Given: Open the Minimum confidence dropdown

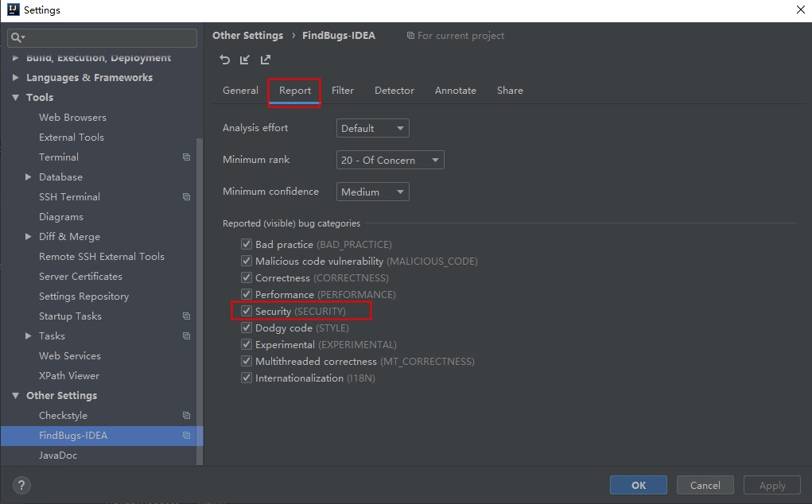Looking at the screenshot, I should click(372, 192).
